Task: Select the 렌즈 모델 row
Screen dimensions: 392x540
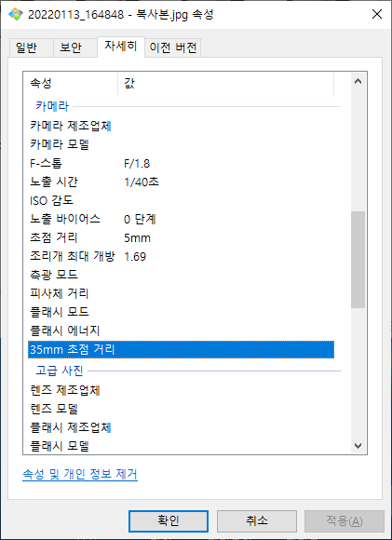Action: pyautogui.click(x=181, y=409)
